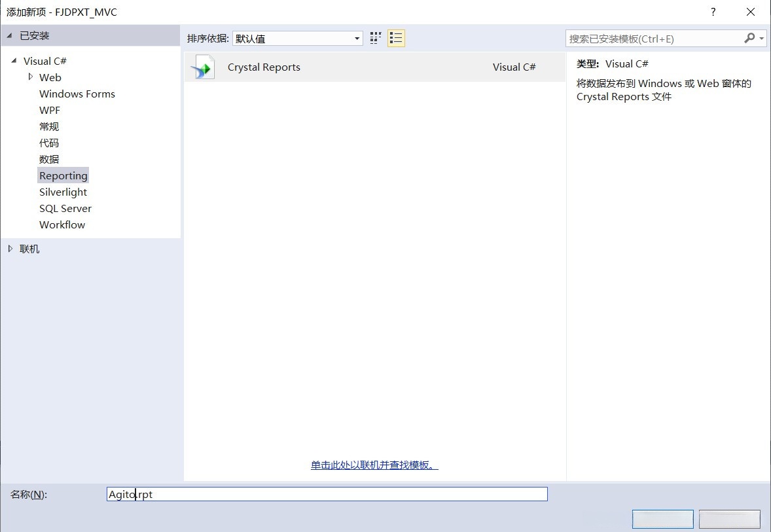Click the search magnifier icon
Screen dimensions: 771x532
pos(749,38)
